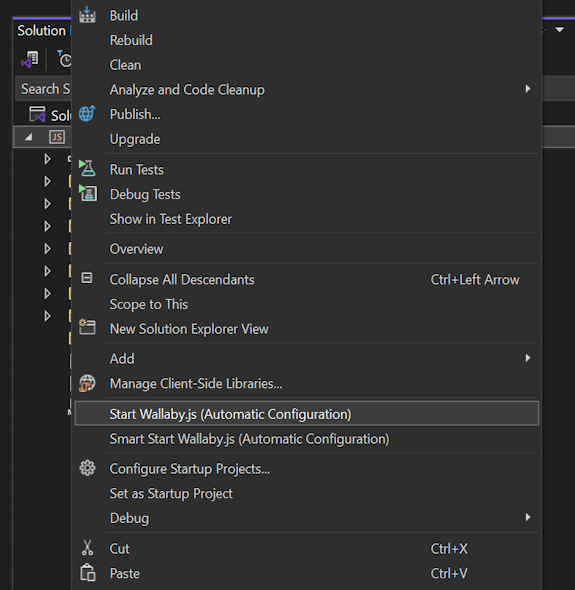The height and width of the screenshot is (590, 575).
Task: Collapse the JS project node triangle
Action: (29, 137)
